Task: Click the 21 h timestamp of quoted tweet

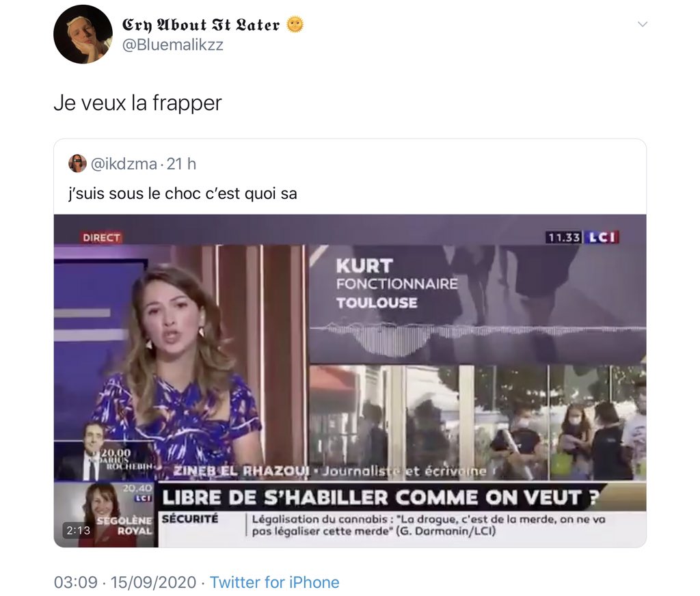Action: (x=181, y=164)
